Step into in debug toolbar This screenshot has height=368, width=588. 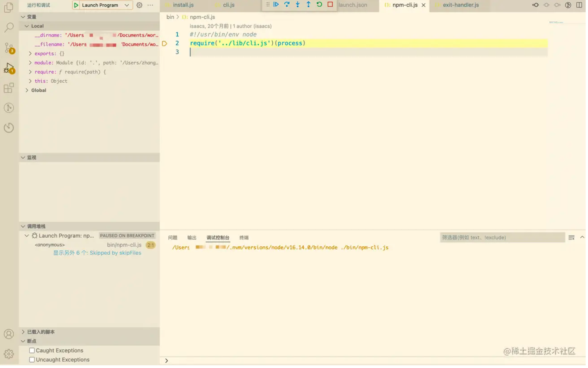point(297,4)
